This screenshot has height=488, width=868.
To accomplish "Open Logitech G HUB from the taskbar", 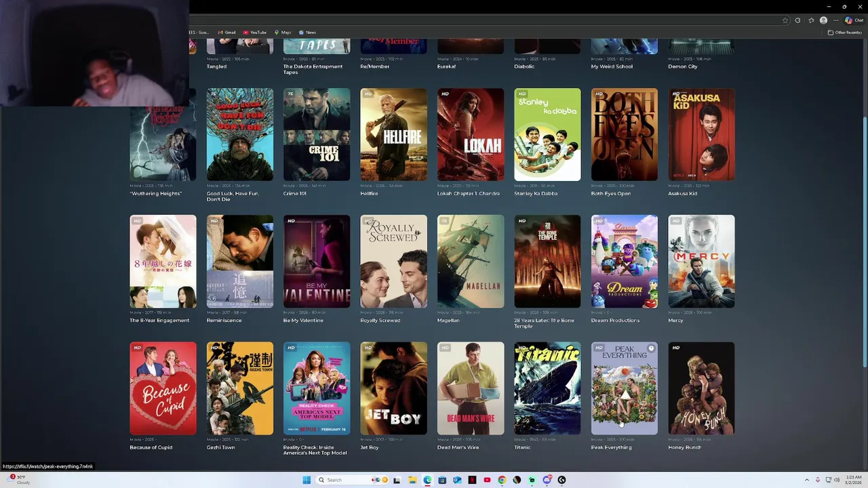I will (x=561, y=480).
